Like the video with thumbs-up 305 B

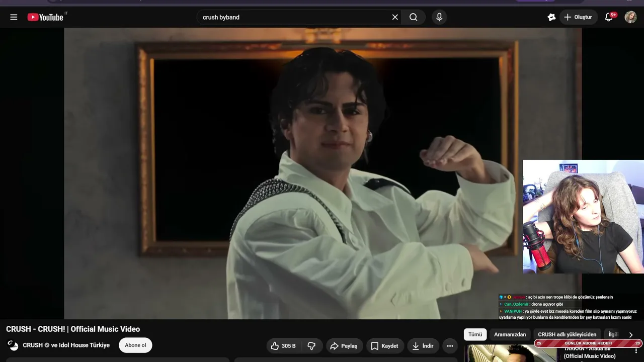point(283,346)
